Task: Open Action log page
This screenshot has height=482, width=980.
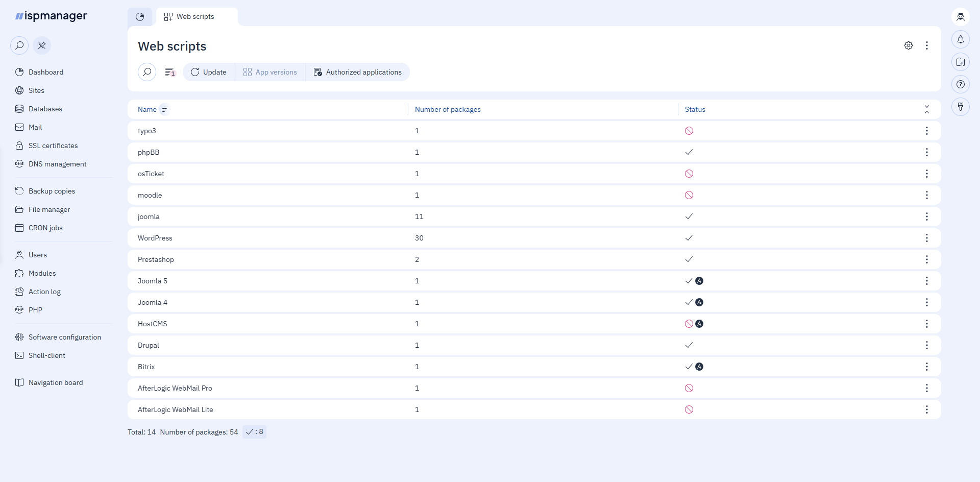Action: click(x=44, y=292)
